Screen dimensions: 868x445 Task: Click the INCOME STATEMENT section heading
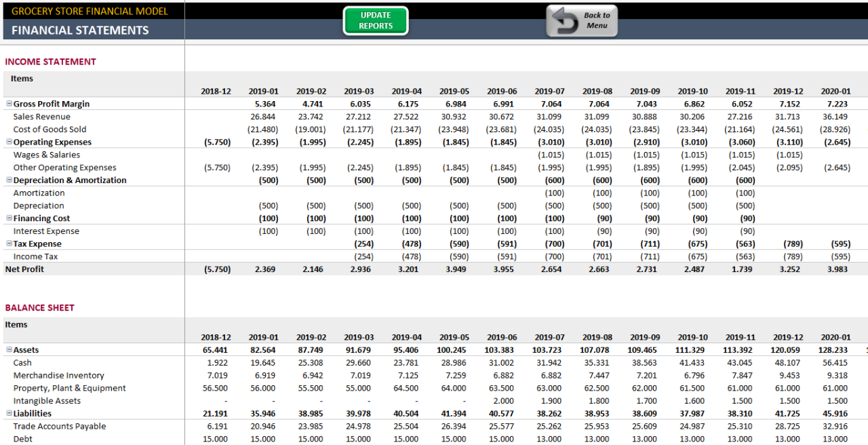coord(50,62)
